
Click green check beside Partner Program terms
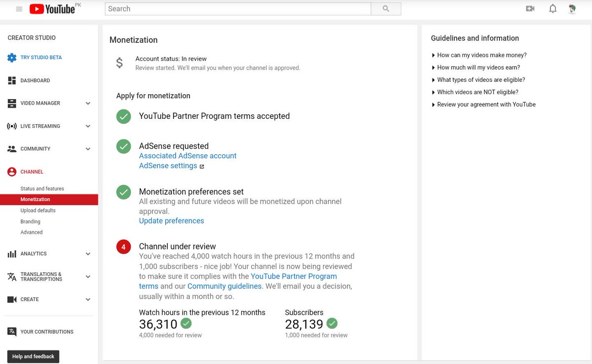click(124, 117)
